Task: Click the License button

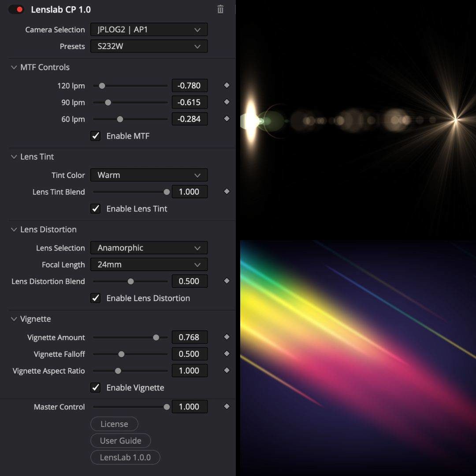Action: (114, 424)
